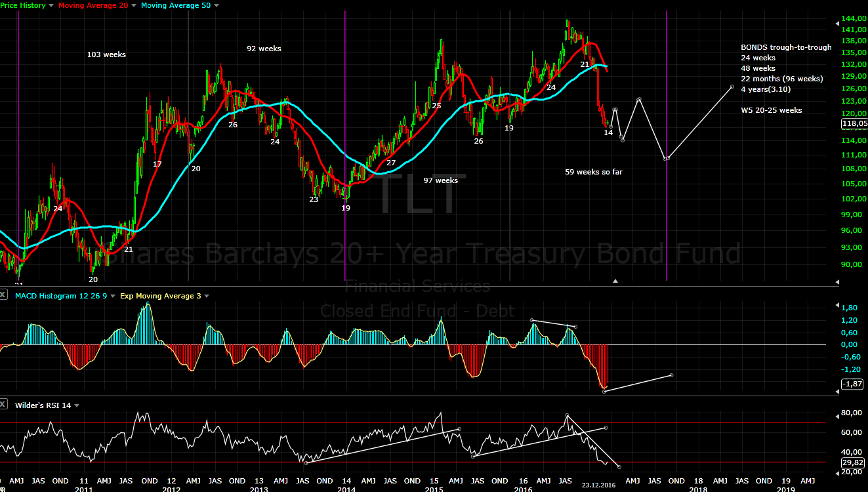Click the 2016 year label on the time axis
Viewport: 868px width, 492px height.
[x=524, y=489]
